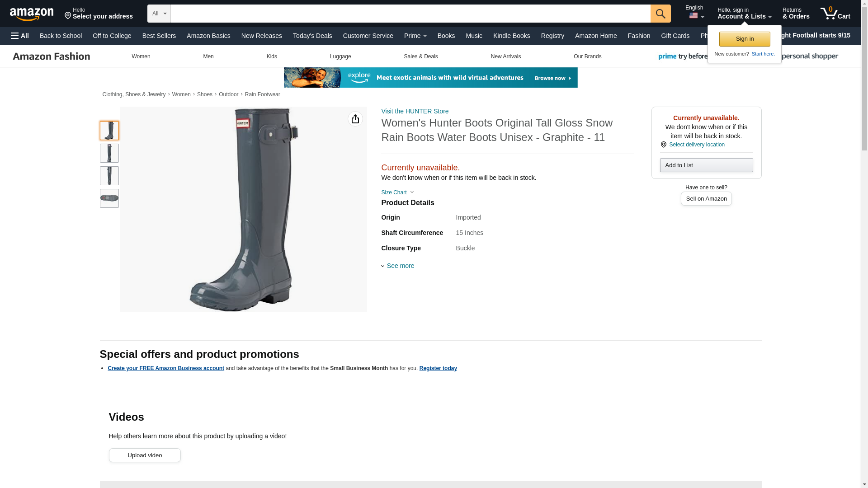This screenshot has width=868, height=488.
Task: Select the boot sole thumbnail image
Action: coord(109,198)
